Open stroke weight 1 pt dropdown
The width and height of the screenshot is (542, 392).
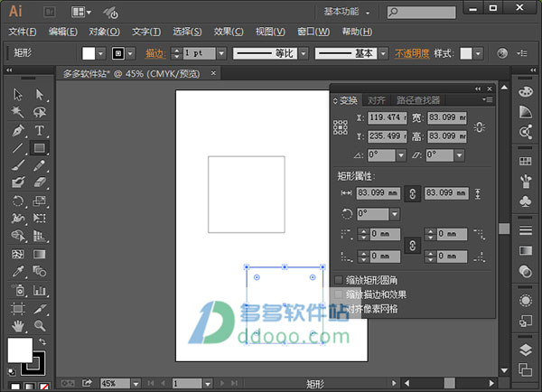pyautogui.click(x=221, y=53)
